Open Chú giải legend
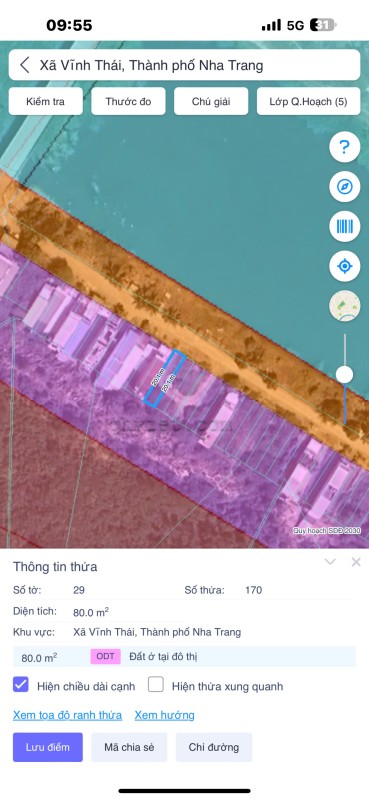 coord(211,101)
